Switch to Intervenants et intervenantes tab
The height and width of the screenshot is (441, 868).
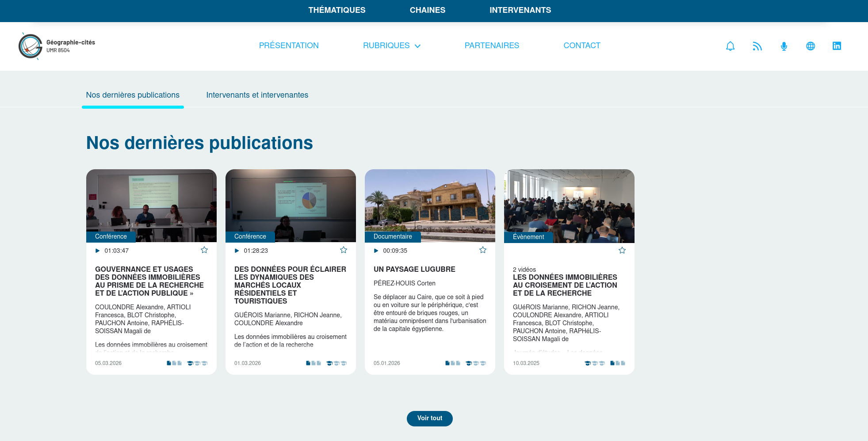(257, 95)
